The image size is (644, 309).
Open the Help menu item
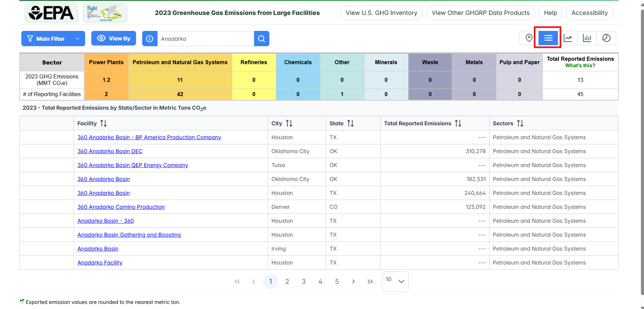click(x=550, y=13)
